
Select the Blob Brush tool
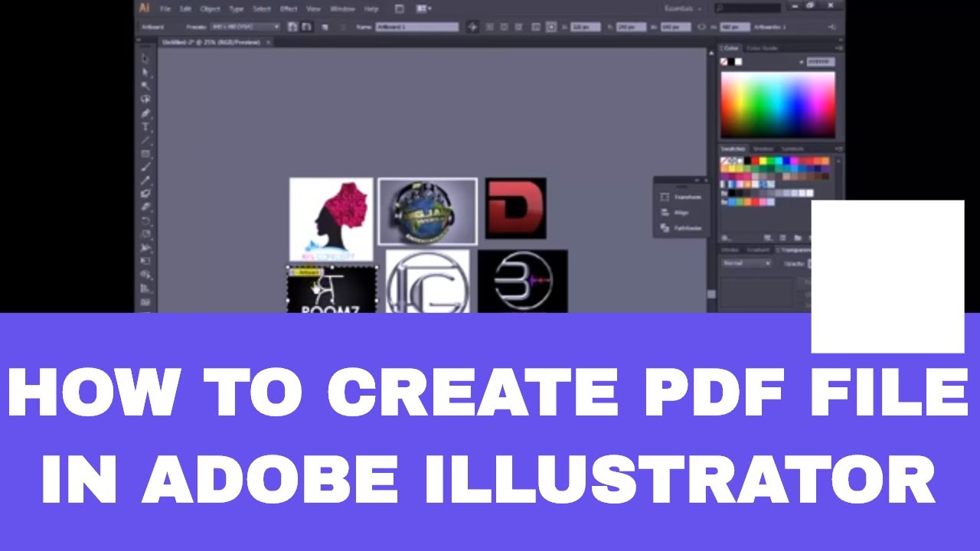(145, 194)
